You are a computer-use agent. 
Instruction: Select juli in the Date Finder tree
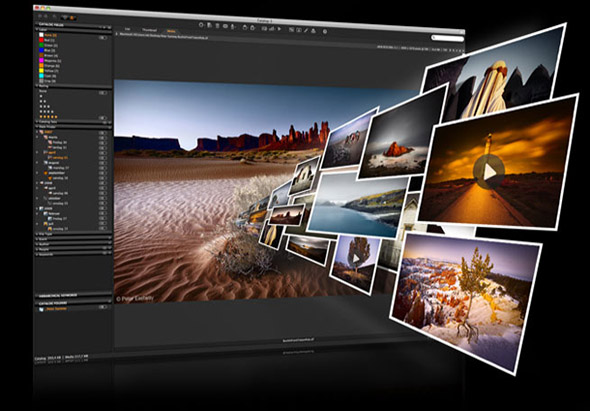tap(50, 224)
